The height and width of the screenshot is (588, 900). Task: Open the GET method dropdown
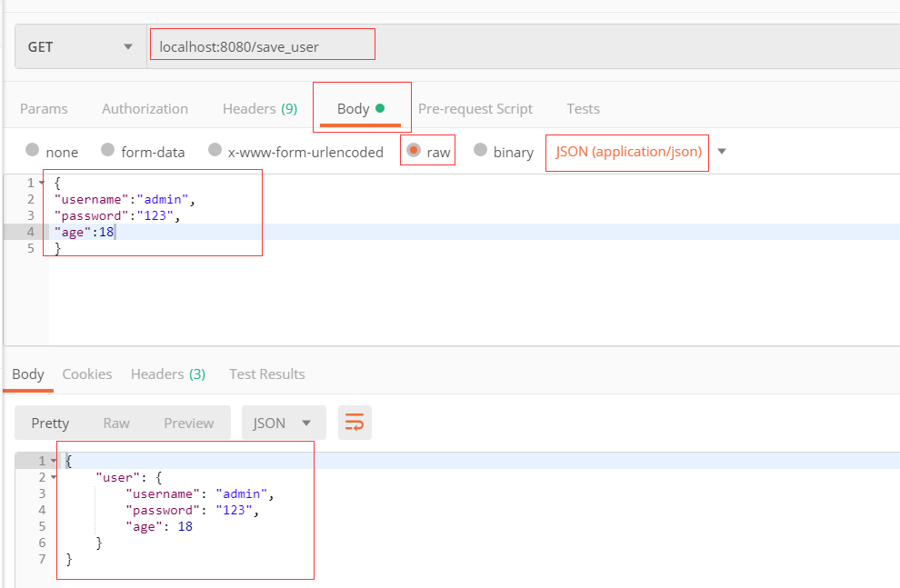(x=80, y=46)
